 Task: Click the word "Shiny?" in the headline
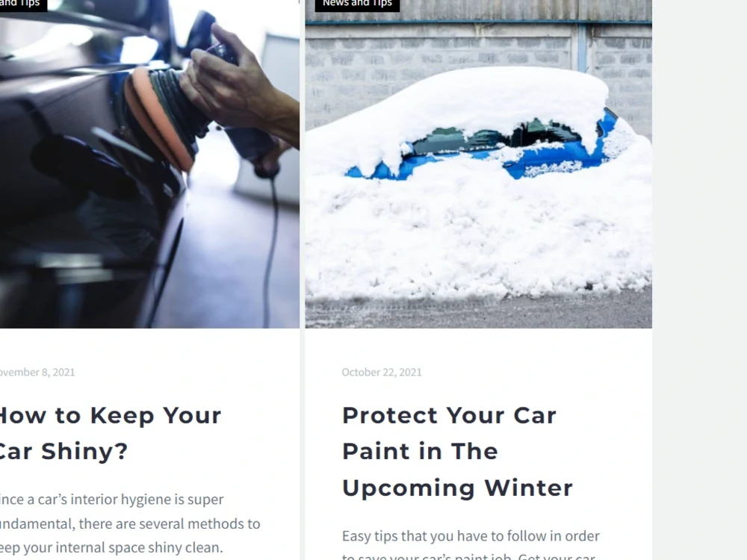point(85,452)
